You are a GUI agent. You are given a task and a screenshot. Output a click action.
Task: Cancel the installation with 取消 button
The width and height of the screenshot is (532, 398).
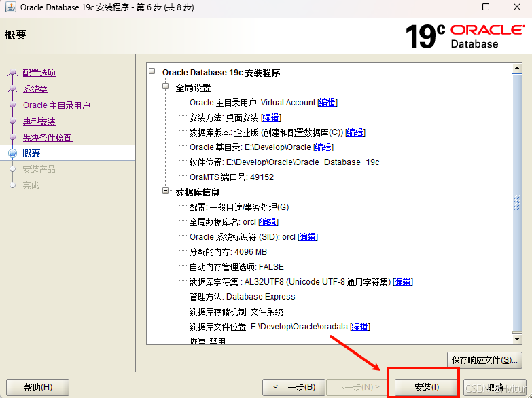(495, 387)
